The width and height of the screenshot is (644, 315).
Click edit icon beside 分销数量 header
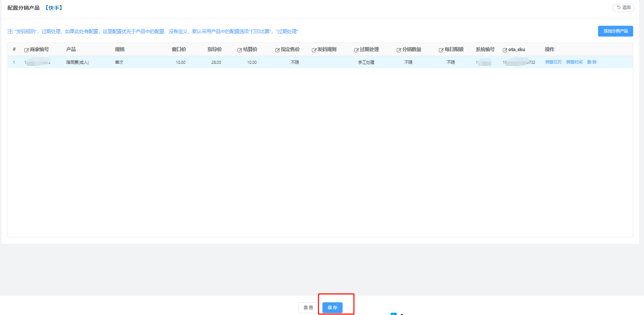pyautogui.click(x=399, y=50)
